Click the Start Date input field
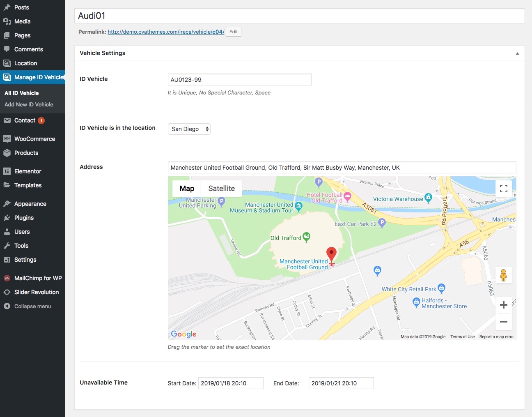The image size is (532, 417). coord(230,383)
